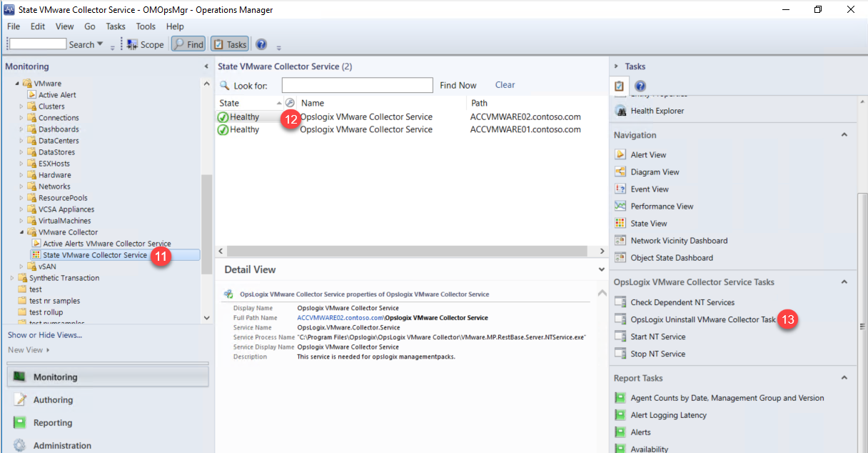Collapse the Detail View pane chevron
Viewport: 868px width, 453px height.
tap(602, 270)
